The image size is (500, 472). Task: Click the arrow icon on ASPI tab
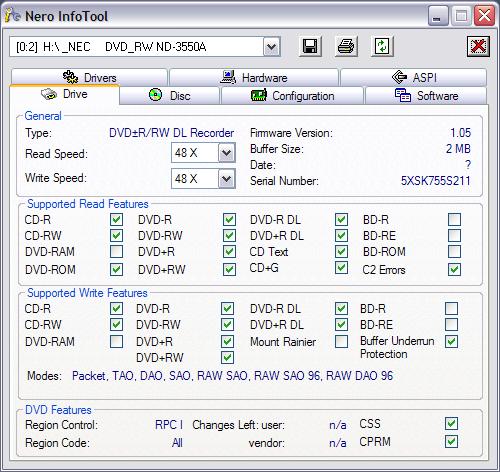point(399,77)
